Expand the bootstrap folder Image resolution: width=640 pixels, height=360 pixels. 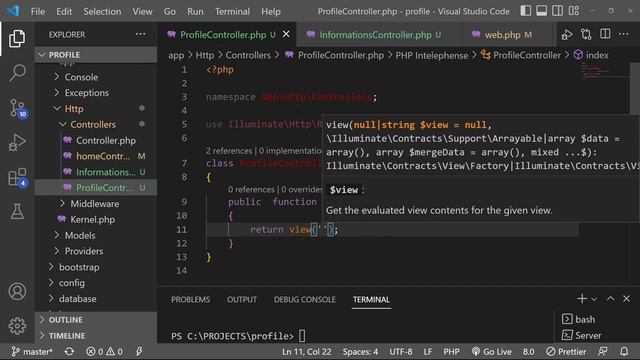96,267
